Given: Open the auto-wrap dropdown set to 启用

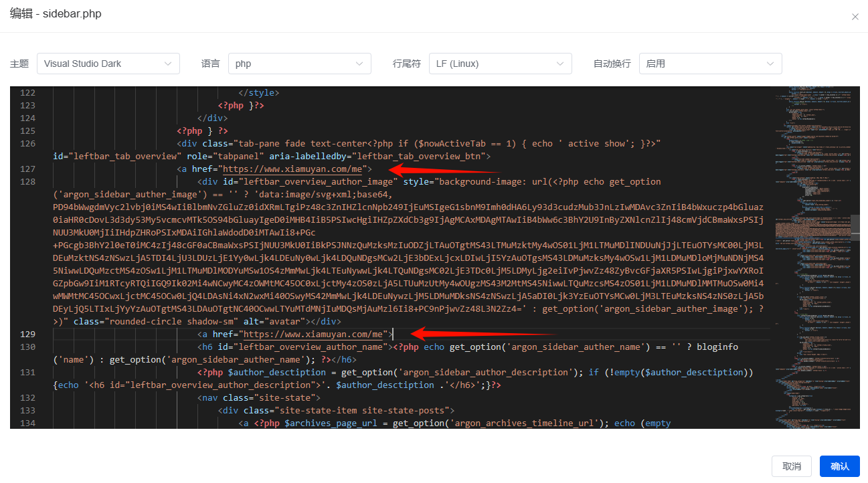Looking at the screenshot, I should [711, 64].
